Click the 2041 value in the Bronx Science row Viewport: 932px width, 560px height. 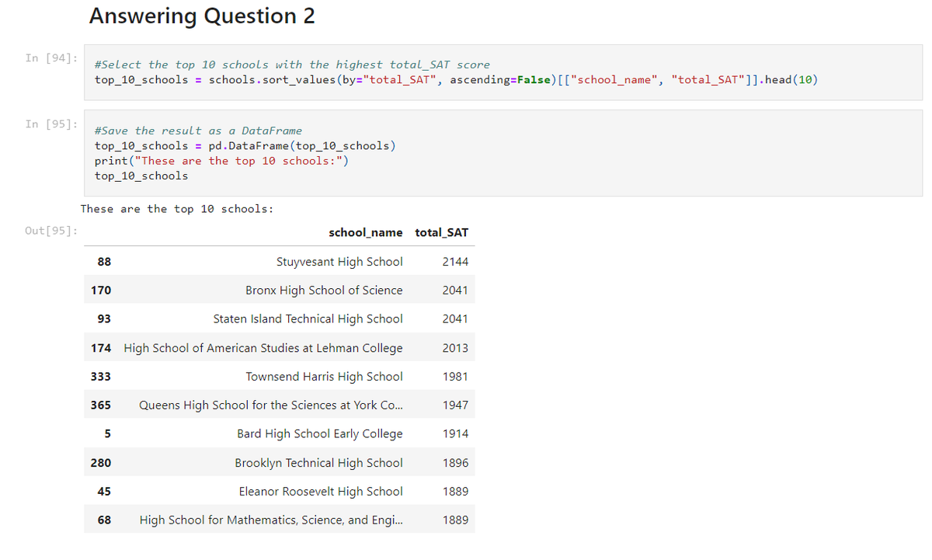(455, 290)
